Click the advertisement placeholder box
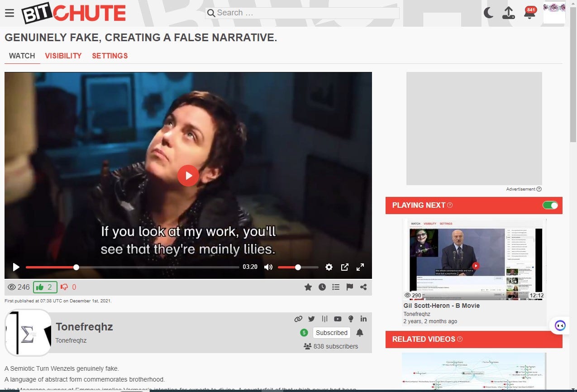Image resolution: width=577 pixels, height=392 pixels. click(474, 129)
